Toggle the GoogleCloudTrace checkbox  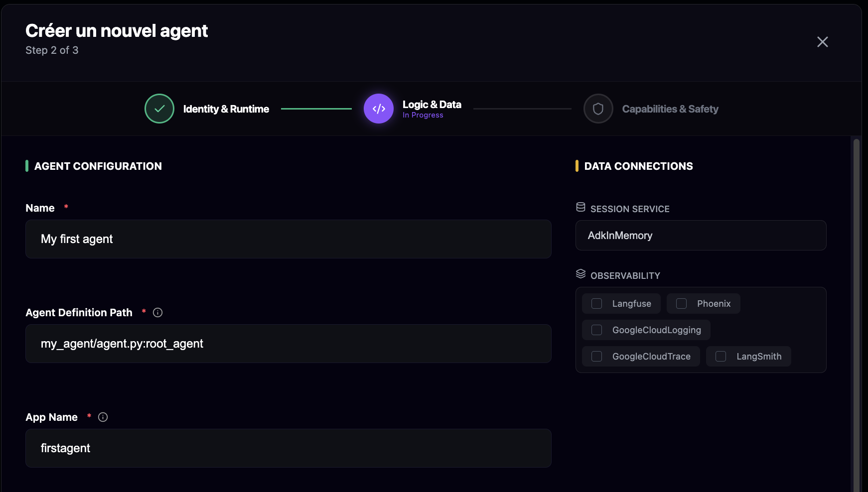[596, 356]
